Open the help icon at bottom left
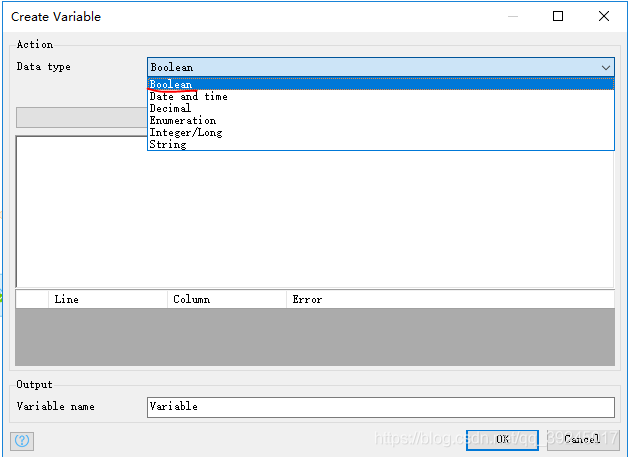628x457 pixels. (x=22, y=440)
